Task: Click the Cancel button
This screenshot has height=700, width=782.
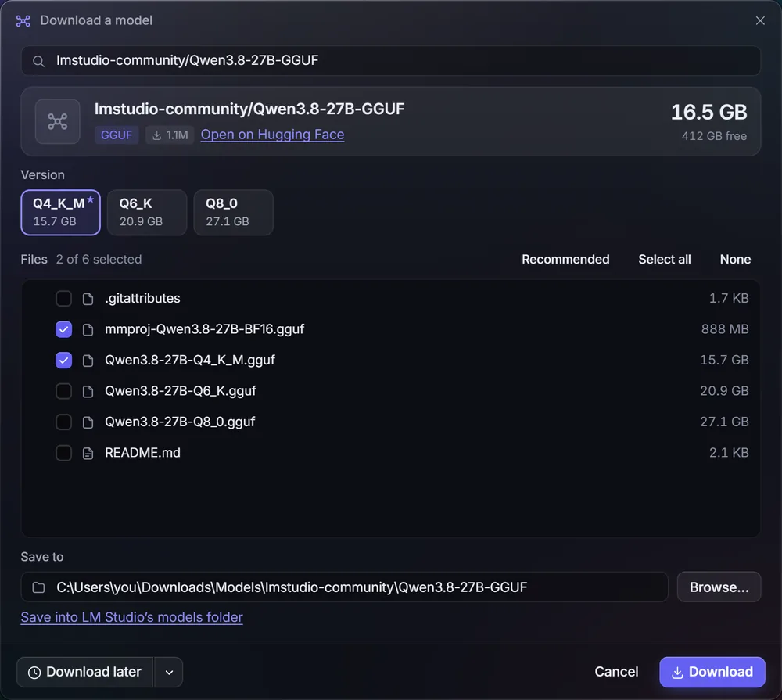Action: pos(616,672)
